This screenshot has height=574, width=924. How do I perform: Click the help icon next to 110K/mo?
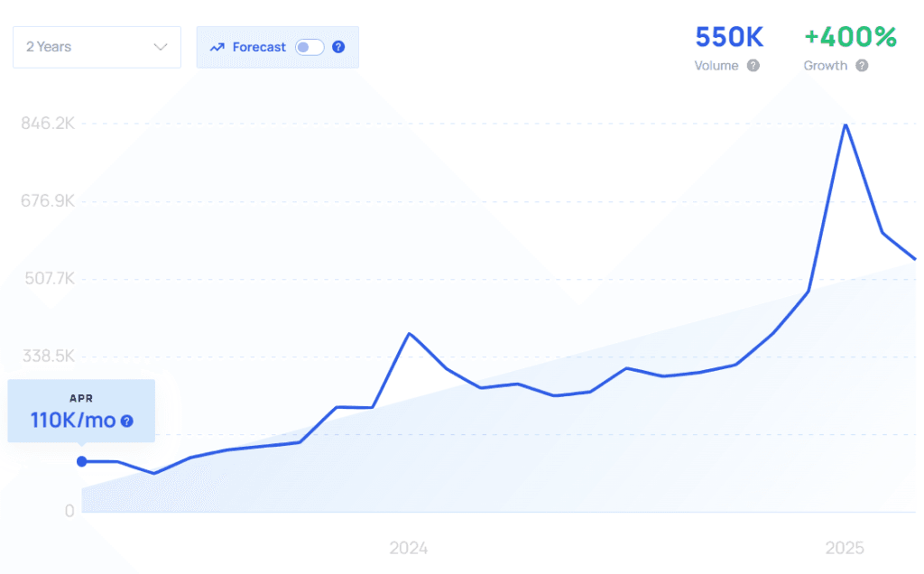click(127, 421)
